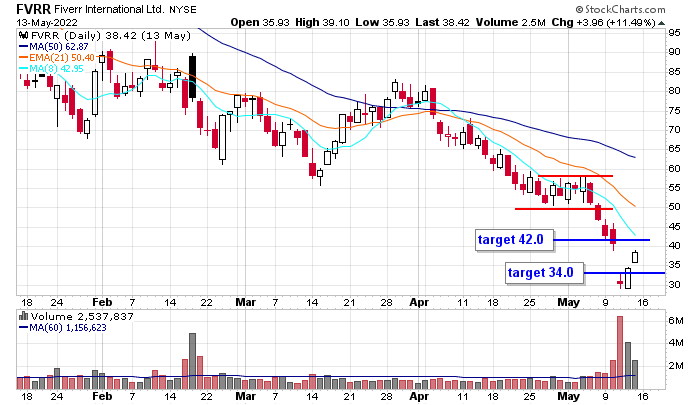Click the FVRR (Daily) 38.42 legend entry
The image size is (700, 405).
pos(111,35)
